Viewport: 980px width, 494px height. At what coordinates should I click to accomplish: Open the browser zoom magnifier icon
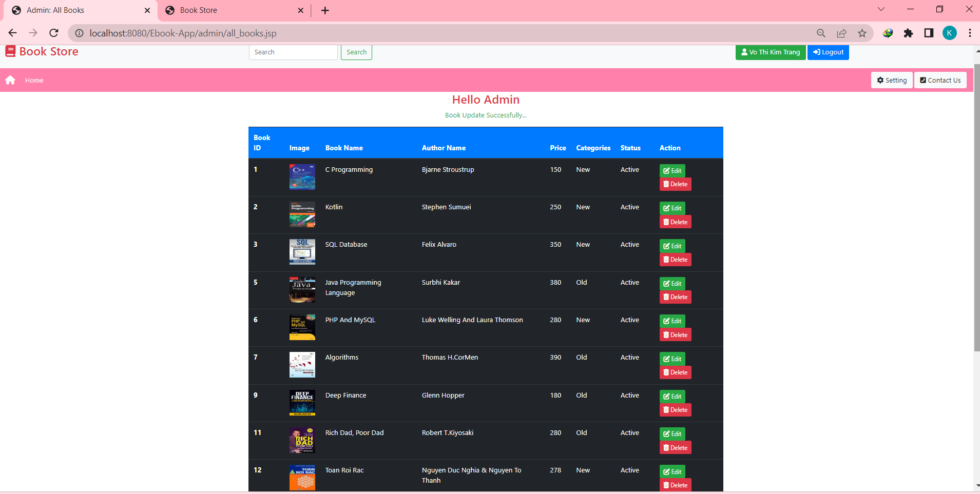point(821,33)
